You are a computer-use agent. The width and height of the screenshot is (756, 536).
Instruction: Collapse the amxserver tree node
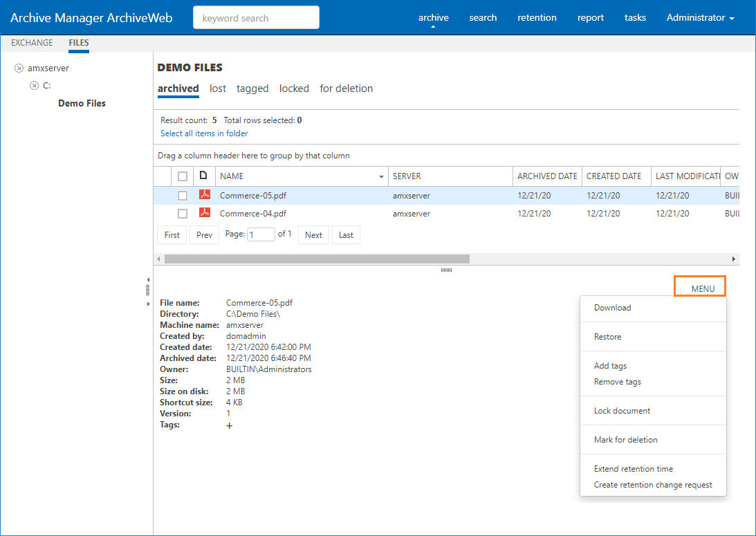[x=19, y=68]
